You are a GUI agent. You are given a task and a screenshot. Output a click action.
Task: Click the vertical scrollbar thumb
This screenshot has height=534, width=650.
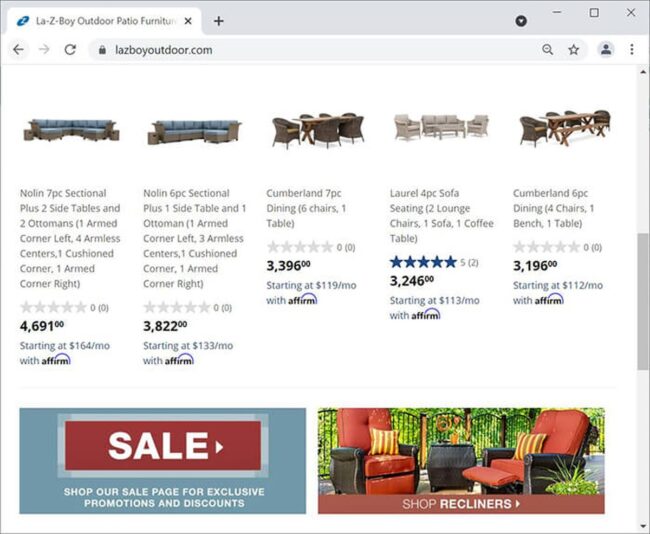coord(643,301)
